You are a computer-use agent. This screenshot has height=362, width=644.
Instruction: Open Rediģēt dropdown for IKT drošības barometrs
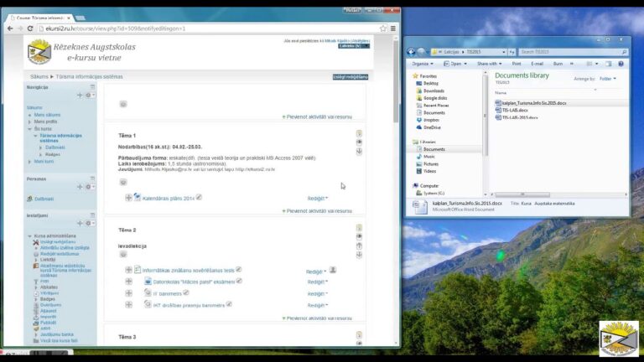point(318,305)
